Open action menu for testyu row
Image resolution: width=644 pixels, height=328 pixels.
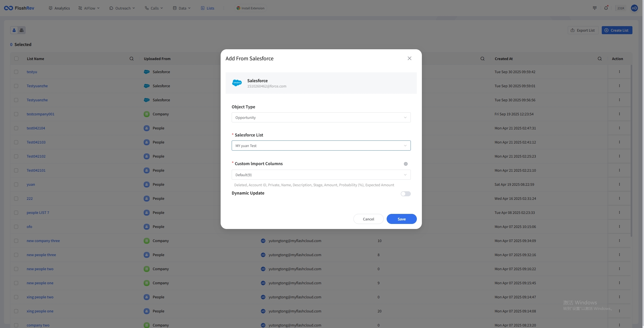(x=619, y=72)
